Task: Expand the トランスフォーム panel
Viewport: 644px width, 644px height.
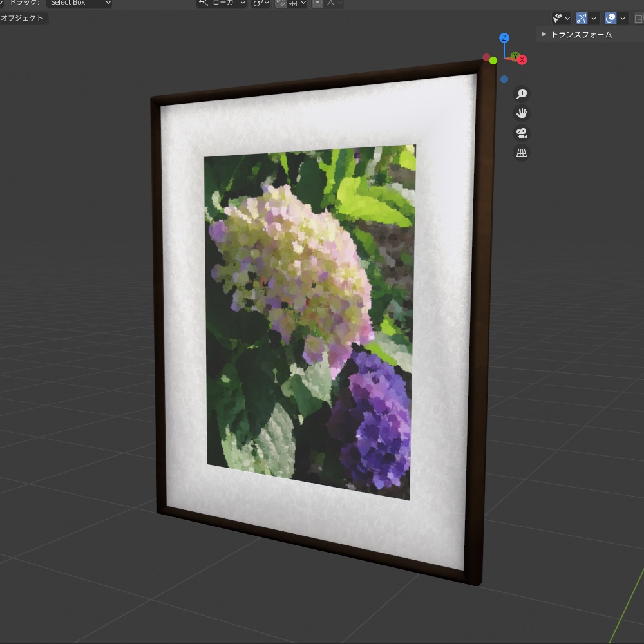Action: click(x=543, y=35)
